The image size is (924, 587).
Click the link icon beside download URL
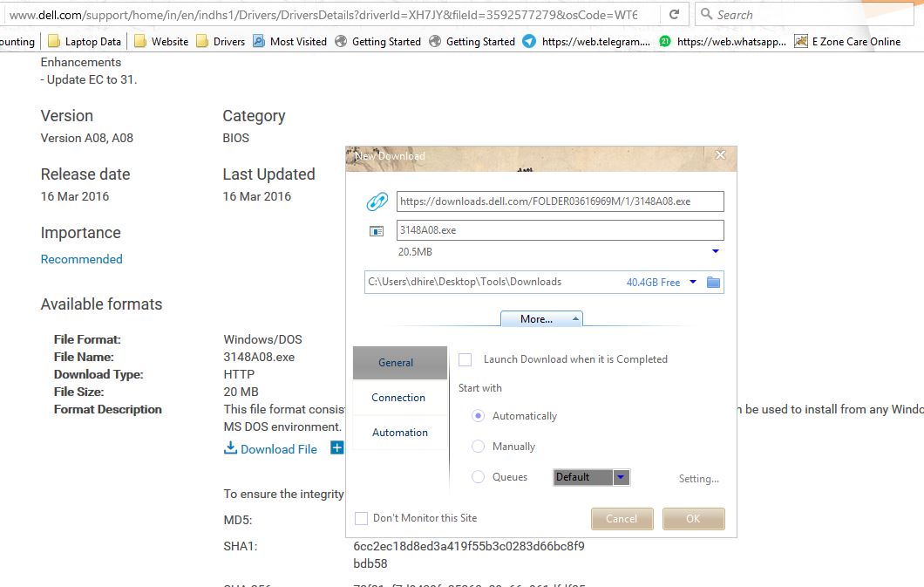click(x=377, y=201)
